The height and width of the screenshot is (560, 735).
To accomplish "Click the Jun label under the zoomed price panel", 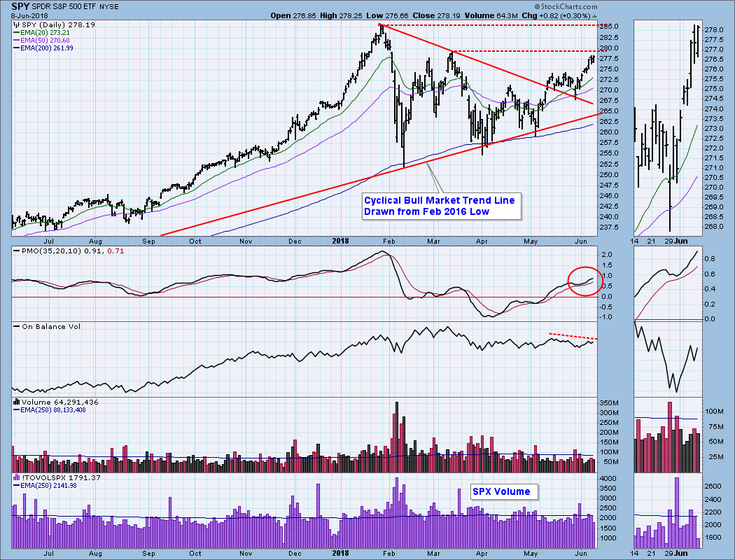I will click(682, 241).
